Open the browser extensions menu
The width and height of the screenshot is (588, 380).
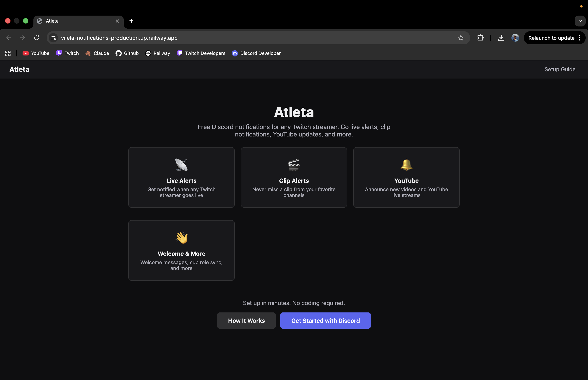(x=480, y=38)
